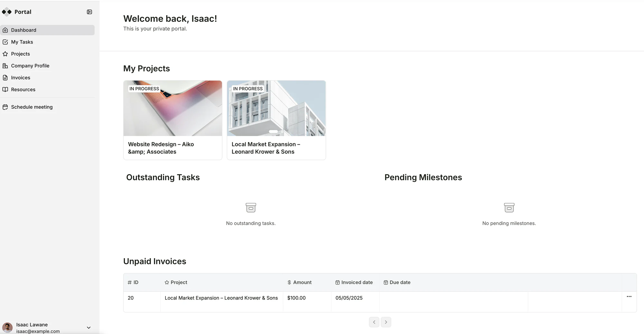This screenshot has width=644, height=334.
Task: Click the My Tasks checkbox icon
Action: click(5, 42)
